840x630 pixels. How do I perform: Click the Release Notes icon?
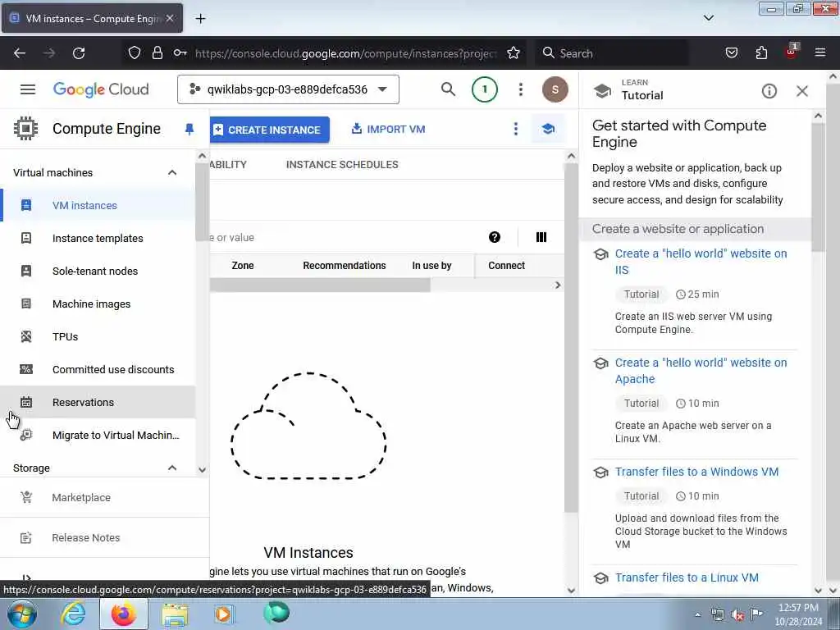[x=25, y=537]
